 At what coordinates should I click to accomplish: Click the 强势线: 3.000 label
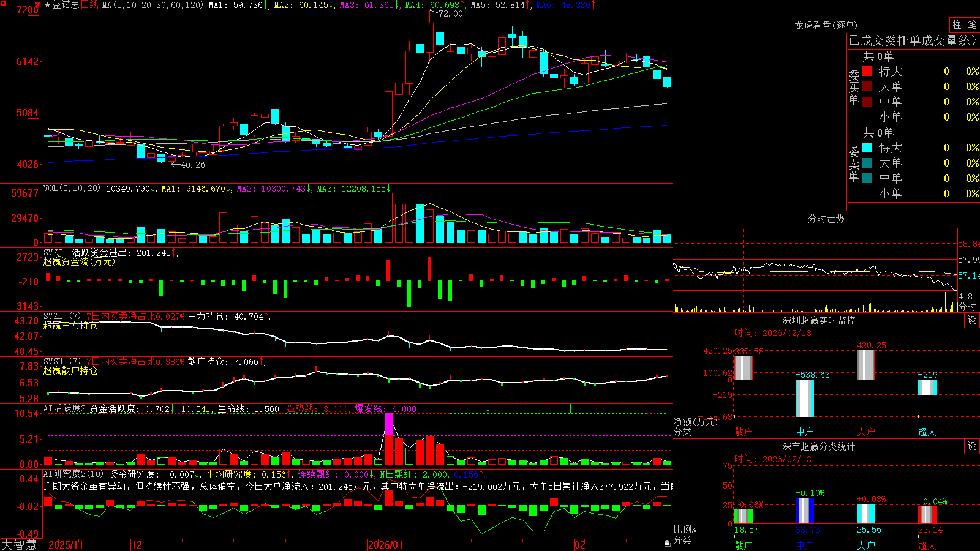(x=317, y=409)
